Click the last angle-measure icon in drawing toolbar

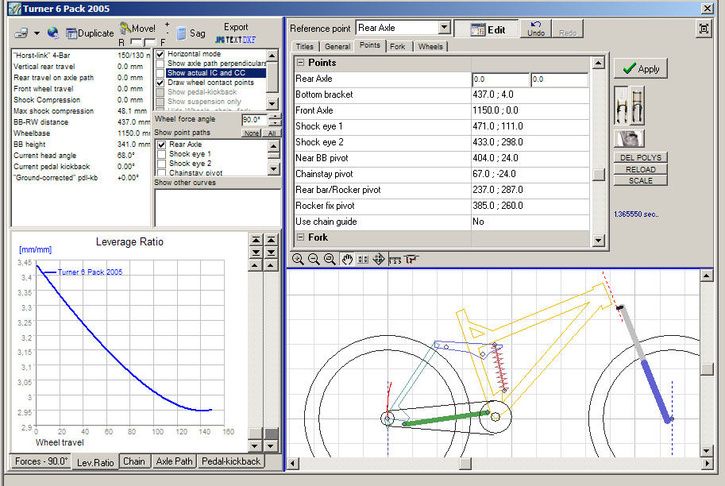pyautogui.click(x=411, y=260)
